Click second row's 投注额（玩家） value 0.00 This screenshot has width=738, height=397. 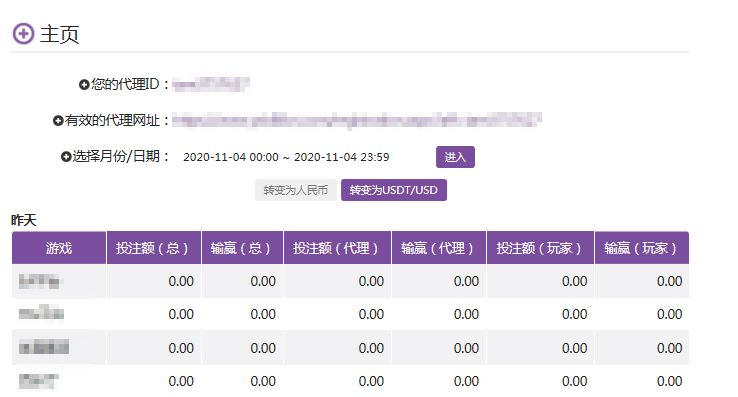[575, 314]
